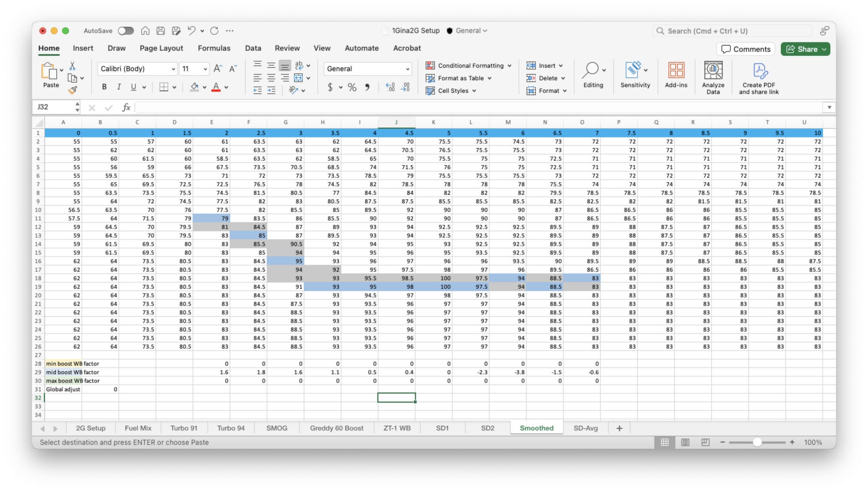The image size is (868, 491).
Task: Switch to the Formulas ribbon tab
Action: tap(214, 48)
